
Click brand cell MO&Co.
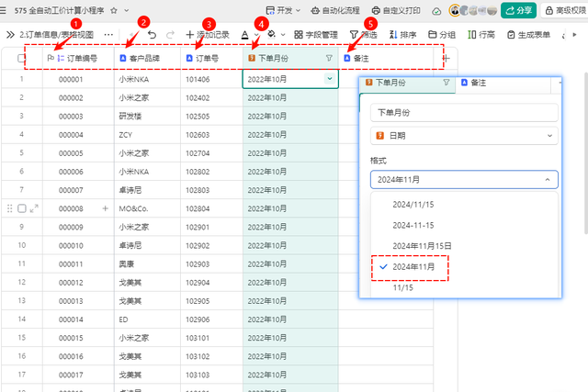click(147, 208)
